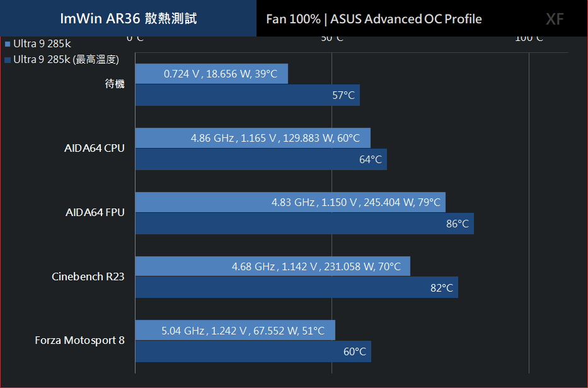Click the AIDA64 CPU bar showing 129.883 W

click(253, 138)
